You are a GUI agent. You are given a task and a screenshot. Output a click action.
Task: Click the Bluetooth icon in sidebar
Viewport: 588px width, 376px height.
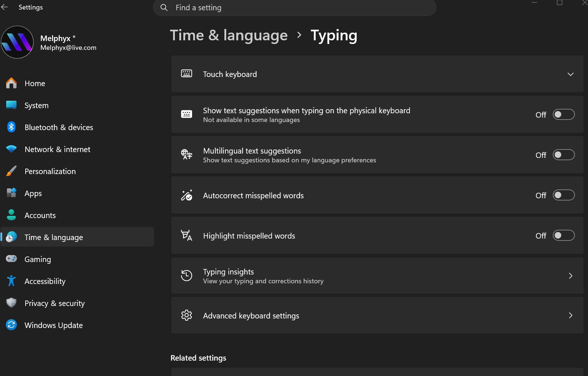pos(11,127)
